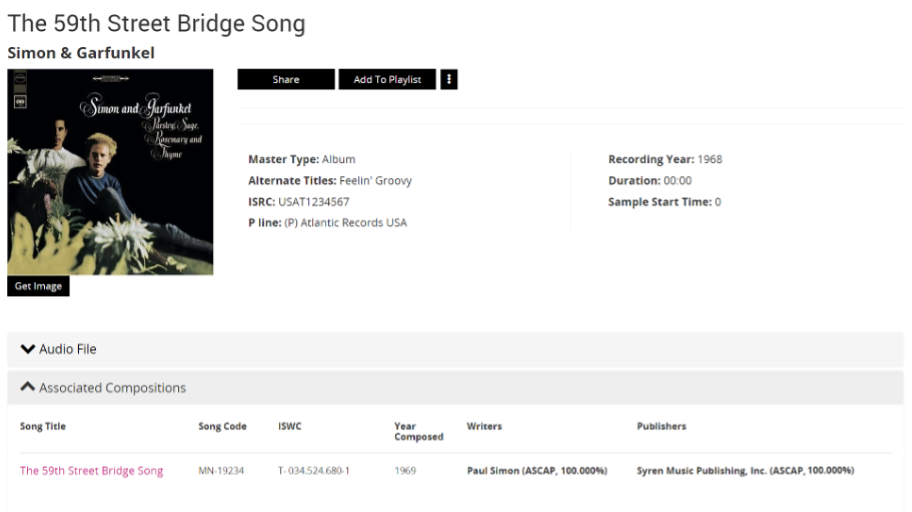Sort by Song Code column header
912x512 pixels.
[x=222, y=426]
